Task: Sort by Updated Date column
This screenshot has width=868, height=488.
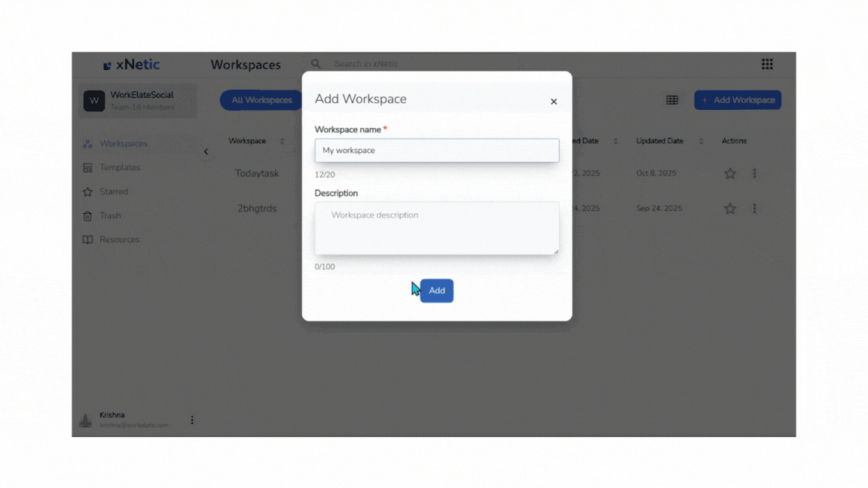Action: point(701,142)
